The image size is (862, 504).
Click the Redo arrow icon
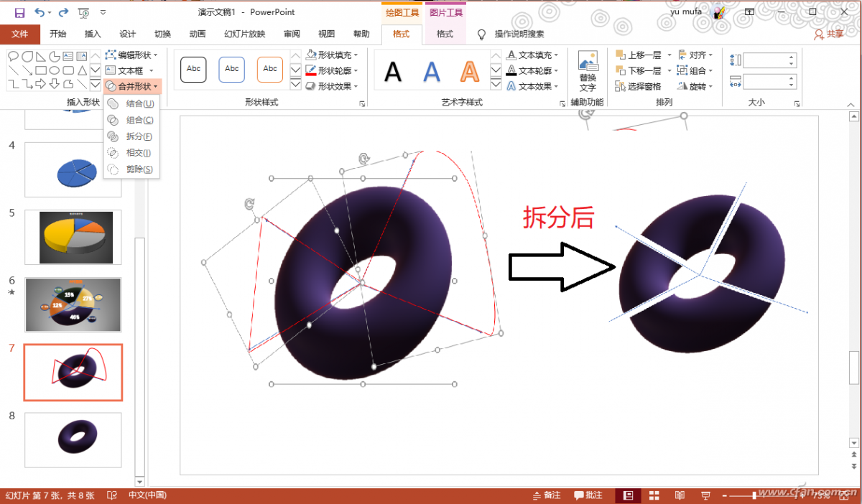point(63,12)
